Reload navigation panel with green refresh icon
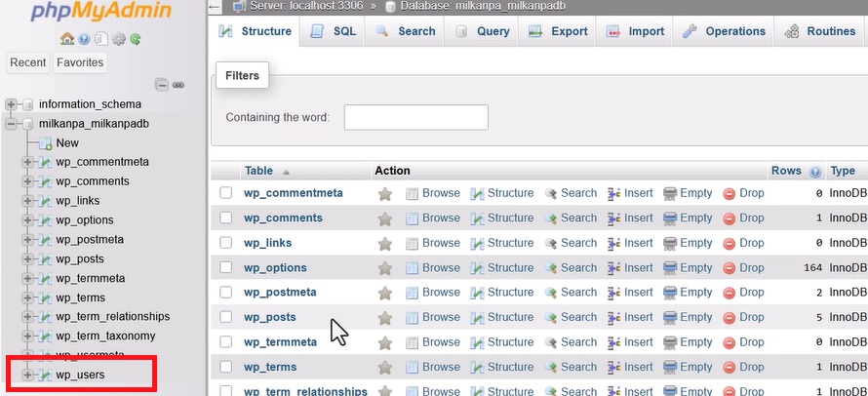The width and height of the screenshot is (868, 396). [136, 39]
